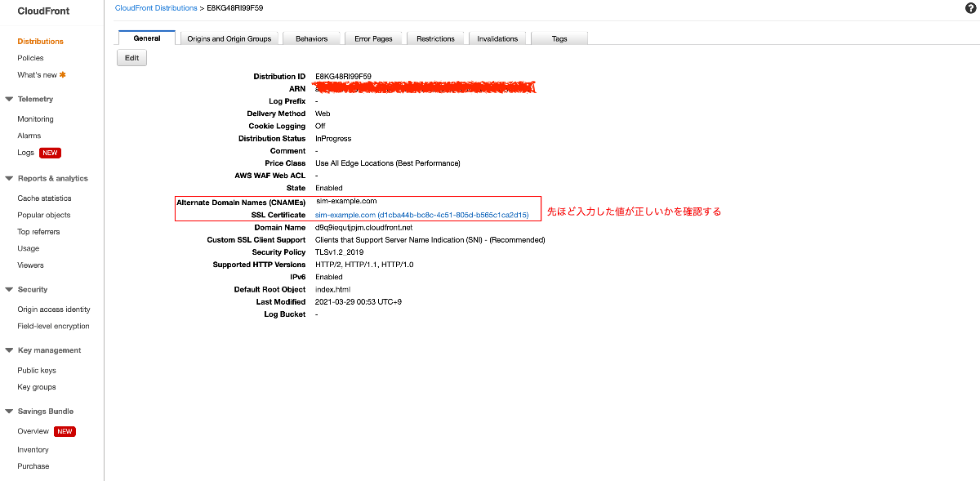This screenshot has height=481, width=980.
Task: Collapse the Savings Bundle section
Action: [x=9, y=412]
